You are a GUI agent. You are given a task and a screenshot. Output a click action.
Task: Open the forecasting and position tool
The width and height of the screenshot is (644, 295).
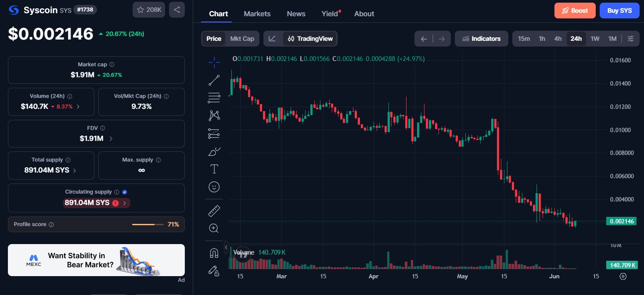(214, 133)
